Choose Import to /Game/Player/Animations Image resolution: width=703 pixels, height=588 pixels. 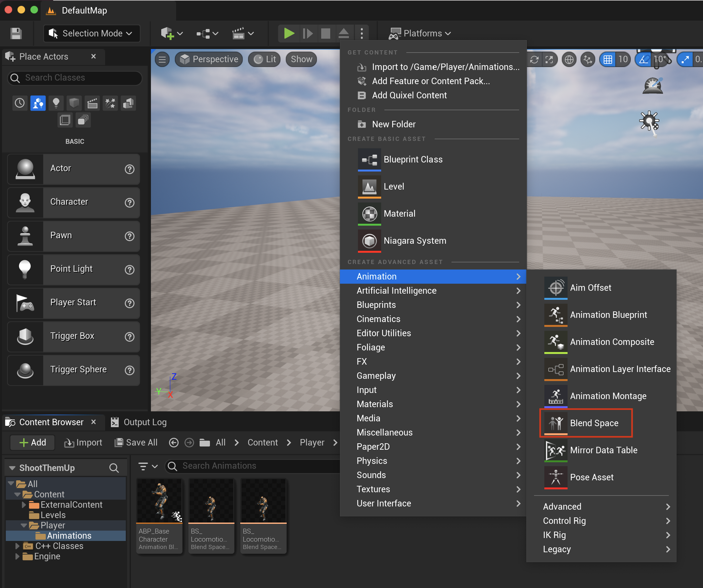click(433, 67)
